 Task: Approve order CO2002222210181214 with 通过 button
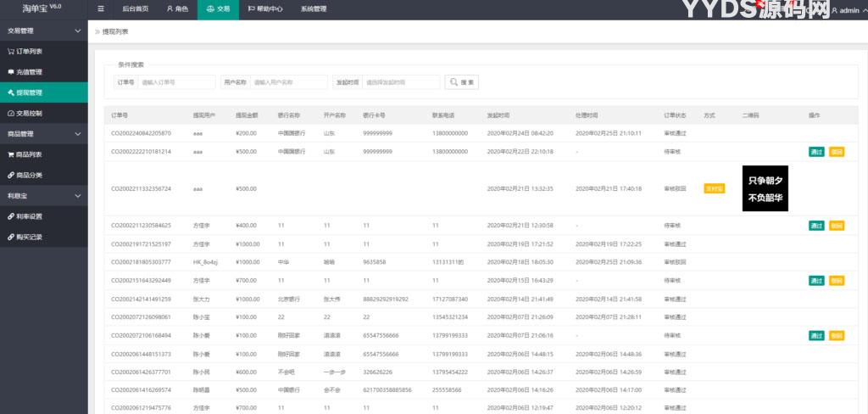[x=816, y=152]
